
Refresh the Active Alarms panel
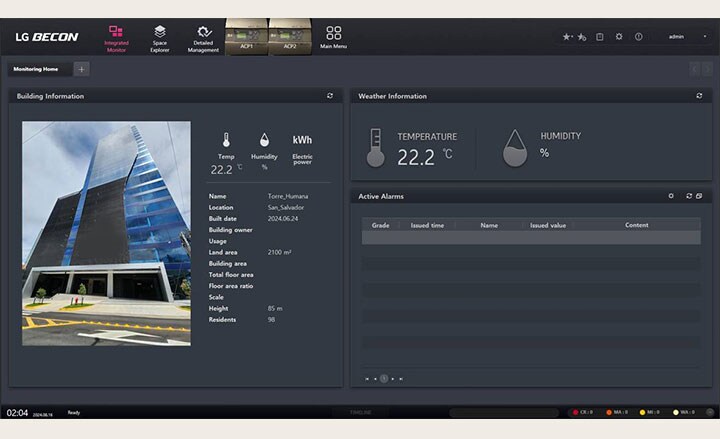[689, 196]
